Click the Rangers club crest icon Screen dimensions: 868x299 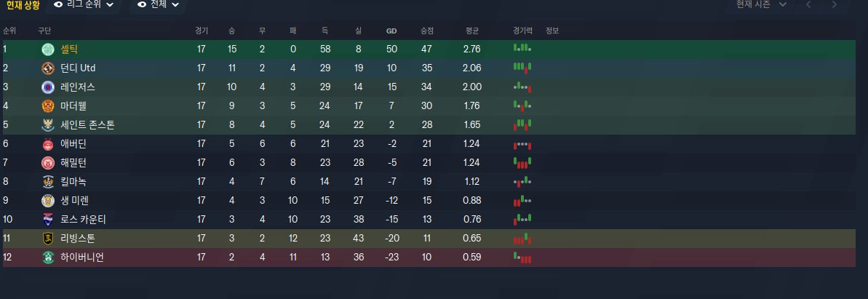coord(48,87)
